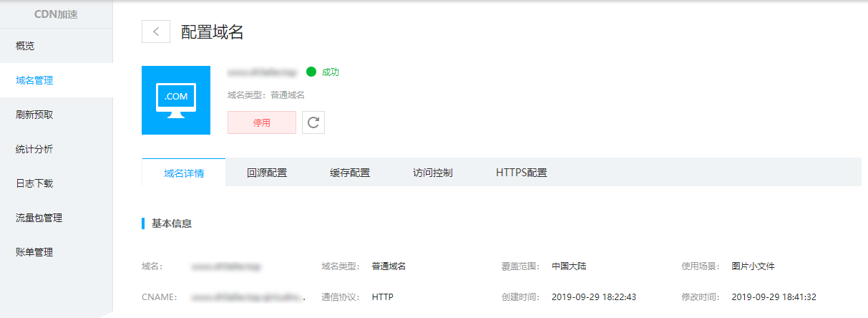868x318 pixels.
Task: Go back using the left chevron button
Action: point(156,32)
